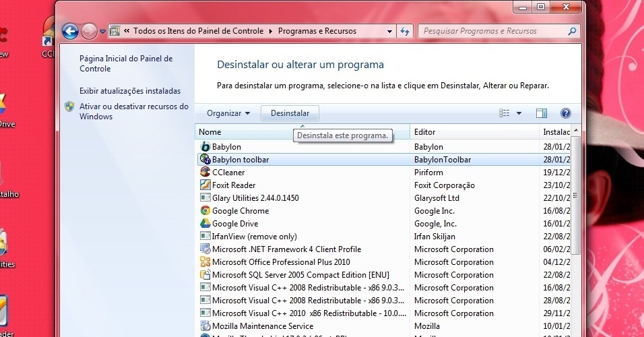Click the Foxit Reader icon
This screenshot has width=644, height=337.
click(x=205, y=185)
